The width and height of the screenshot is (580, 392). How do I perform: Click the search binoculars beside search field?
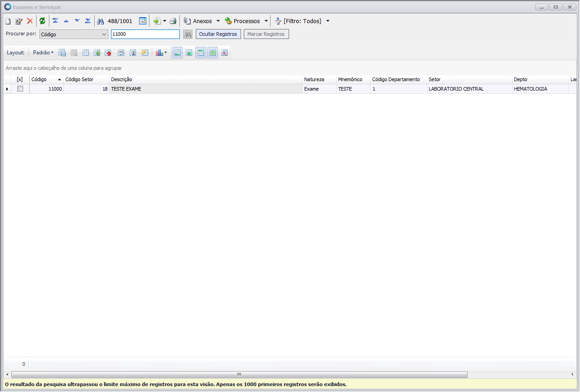point(188,34)
